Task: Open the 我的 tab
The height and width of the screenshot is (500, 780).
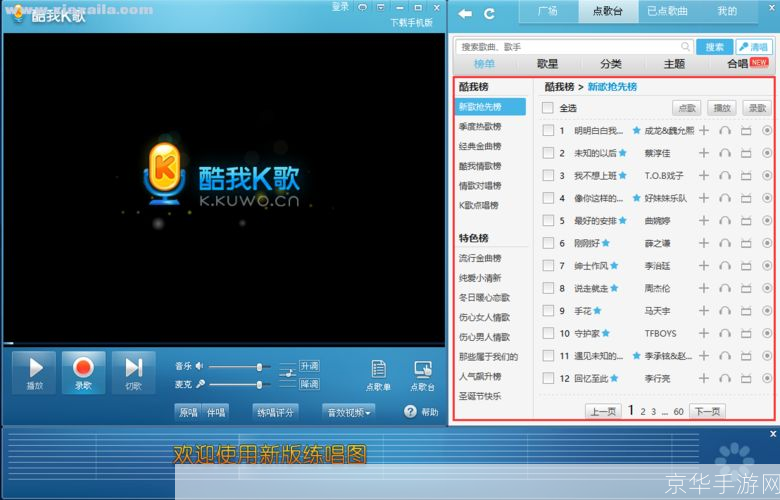Action: pos(727,11)
